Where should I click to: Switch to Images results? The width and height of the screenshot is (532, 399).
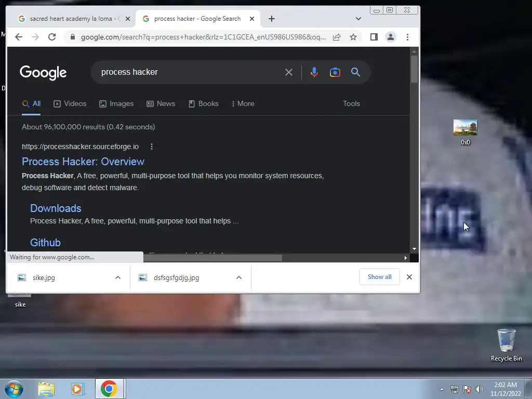pyautogui.click(x=116, y=103)
